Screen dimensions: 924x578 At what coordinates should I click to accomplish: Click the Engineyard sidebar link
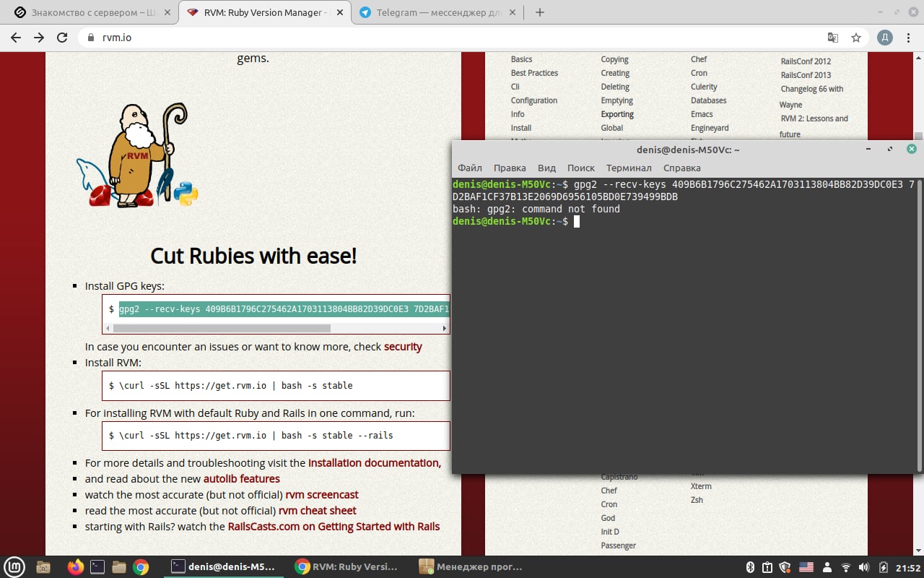coord(710,128)
